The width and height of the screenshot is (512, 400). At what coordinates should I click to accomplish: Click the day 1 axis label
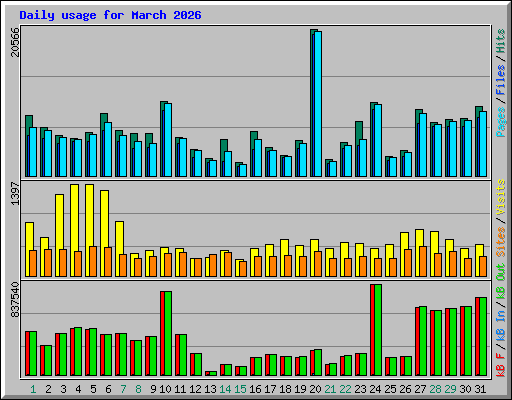(x=33, y=389)
